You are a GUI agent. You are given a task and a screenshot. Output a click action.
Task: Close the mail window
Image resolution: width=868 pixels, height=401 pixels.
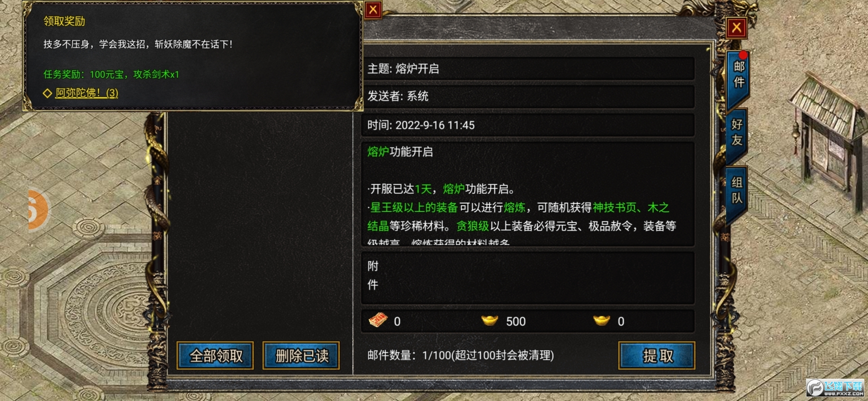click(736, 27)
